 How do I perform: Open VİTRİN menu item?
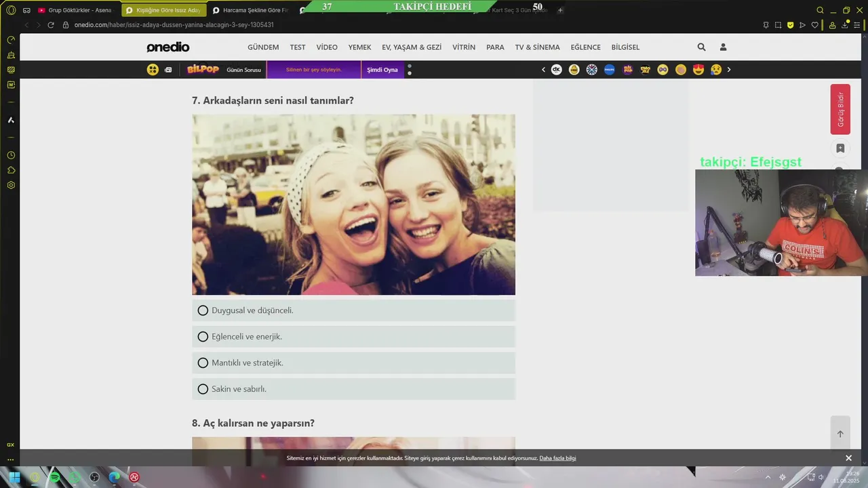click(464, 47)
